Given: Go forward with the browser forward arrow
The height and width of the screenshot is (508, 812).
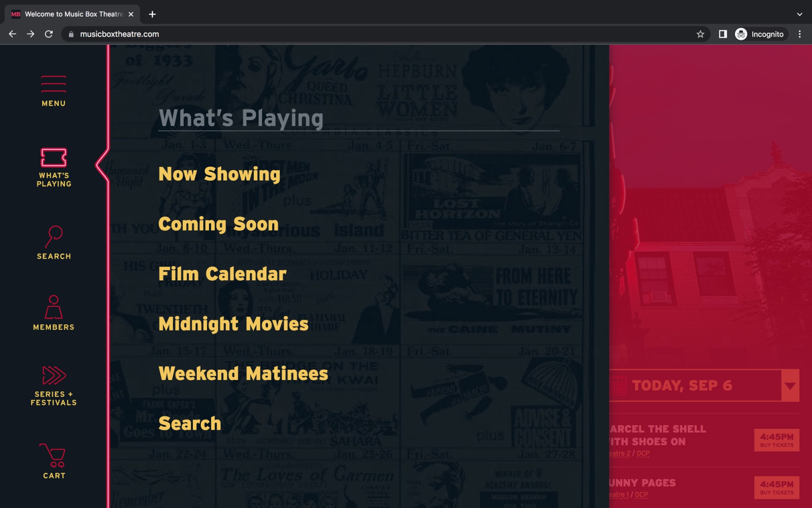Looking at the screenshot, I should click(30, 34).
